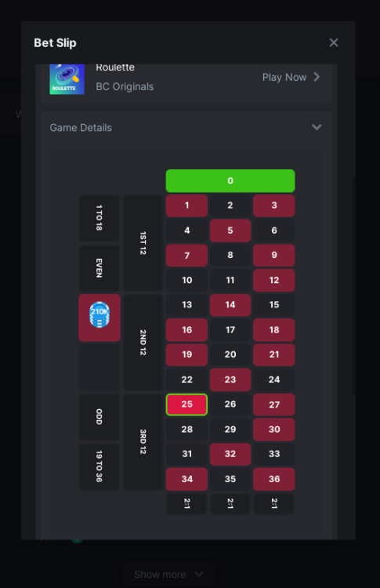Select the 1 TO 18 bet

[100, 218]
